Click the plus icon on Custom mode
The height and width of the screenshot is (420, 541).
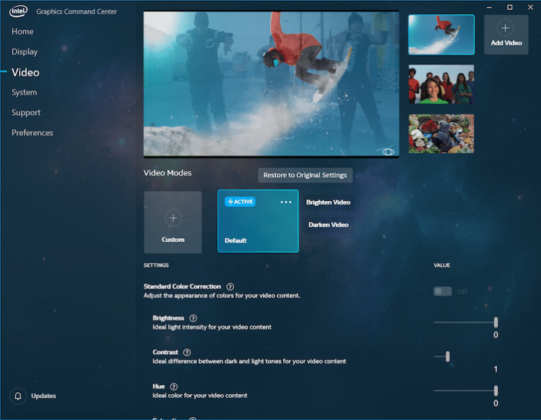coord(173,218)
